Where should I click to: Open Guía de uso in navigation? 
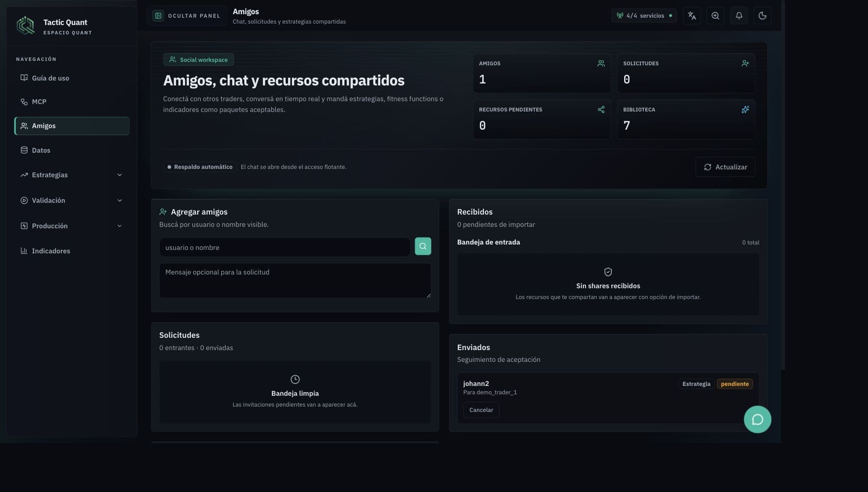tap(72, 78)
